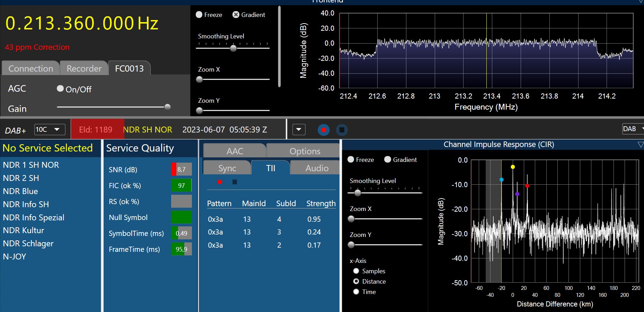This screenshot has height=312, width=644.
Task: Click the red dot in TII tab
Action: click(x=220, y=182)
